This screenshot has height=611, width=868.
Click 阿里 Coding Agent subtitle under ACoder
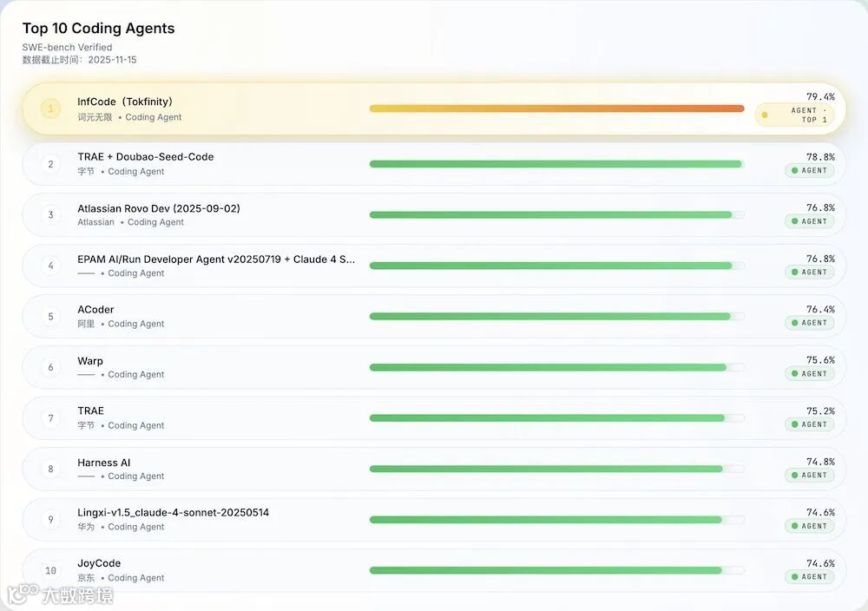pyautogui.click(x=121, y=324)
